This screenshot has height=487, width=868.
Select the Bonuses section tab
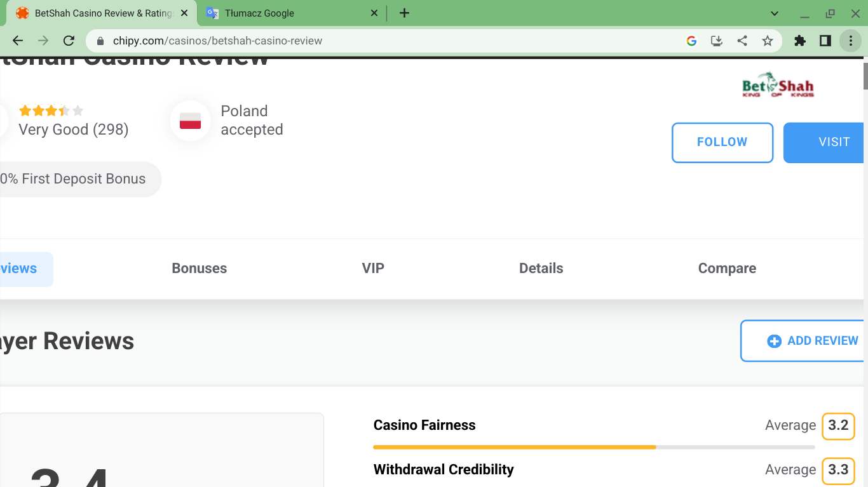tap(199, 269)
